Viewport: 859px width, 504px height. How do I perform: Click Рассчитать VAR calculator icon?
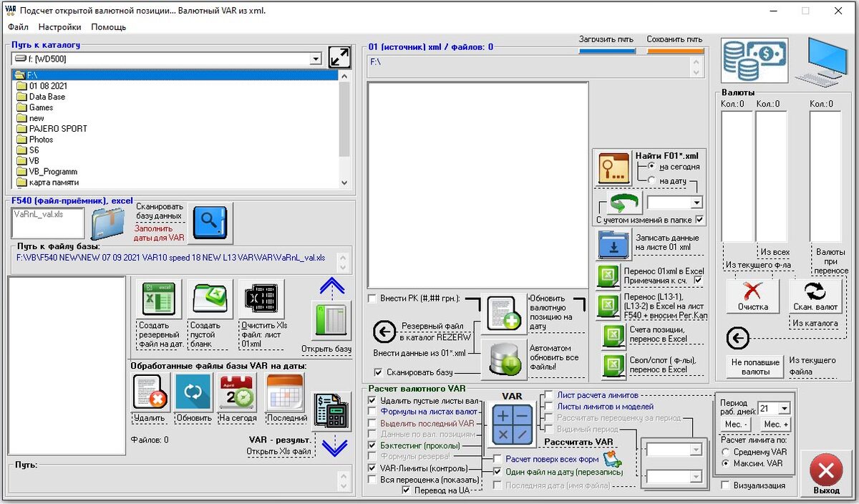(513, 425)
